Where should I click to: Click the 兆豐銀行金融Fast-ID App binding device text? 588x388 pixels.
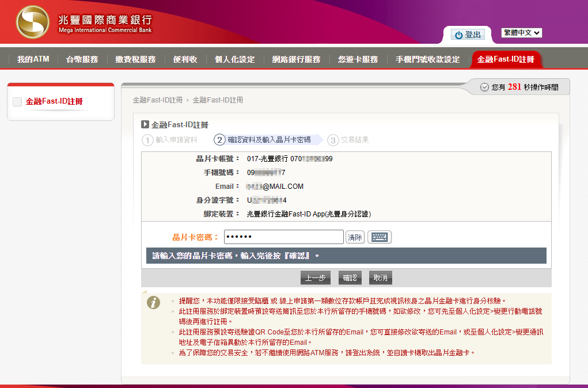click(x=309, y=214)
